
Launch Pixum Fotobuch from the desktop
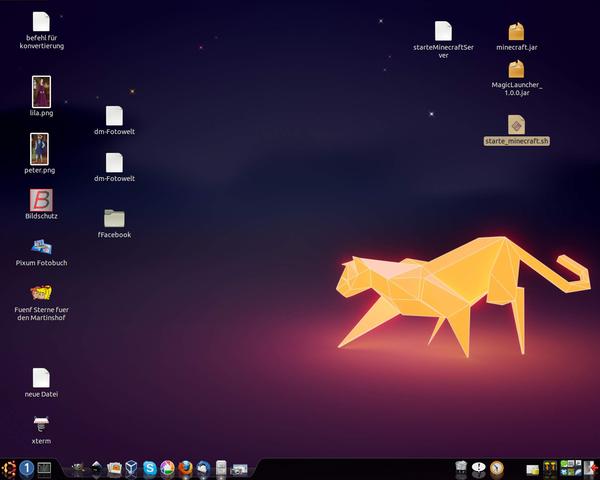pyautogui.click(x=41, y=247)
